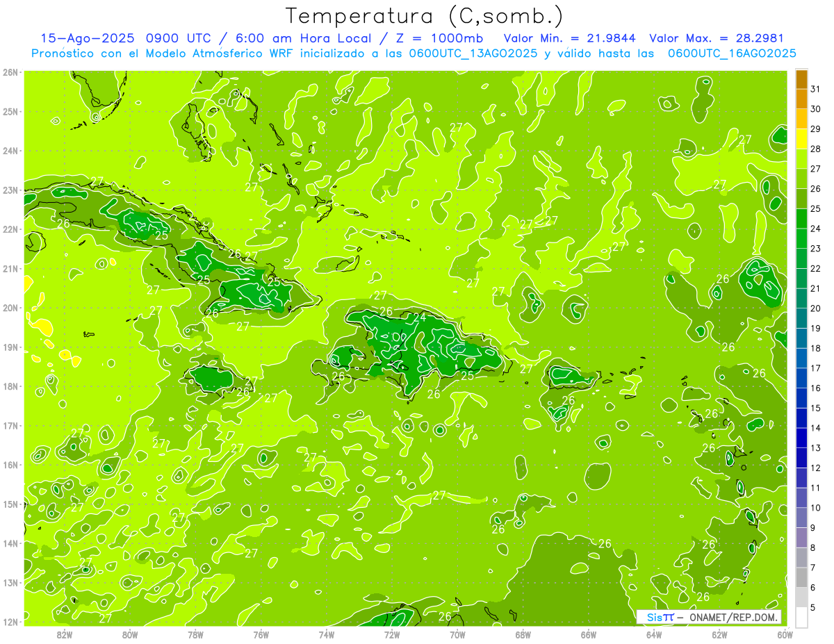Click the legend band between 29 and 30

point(801,119)
